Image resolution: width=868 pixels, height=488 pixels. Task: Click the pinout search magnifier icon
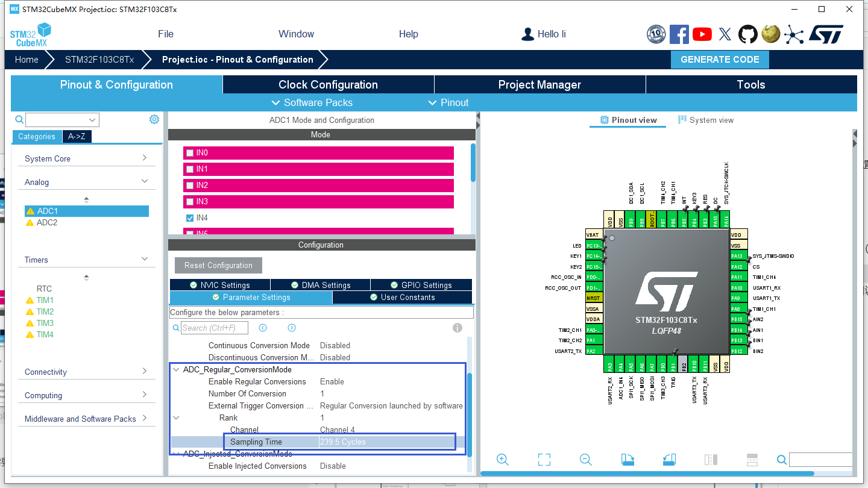click(x=782, y=460)
